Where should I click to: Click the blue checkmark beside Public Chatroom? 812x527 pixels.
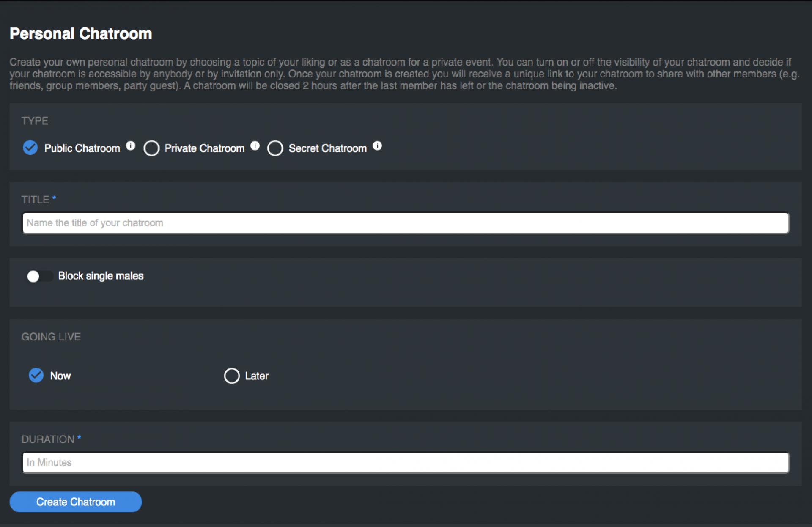tap(30, 148)
